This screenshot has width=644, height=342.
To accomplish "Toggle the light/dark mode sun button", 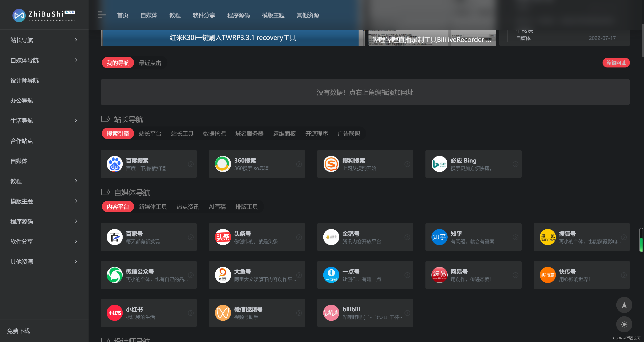I will (x=624, y=324).
